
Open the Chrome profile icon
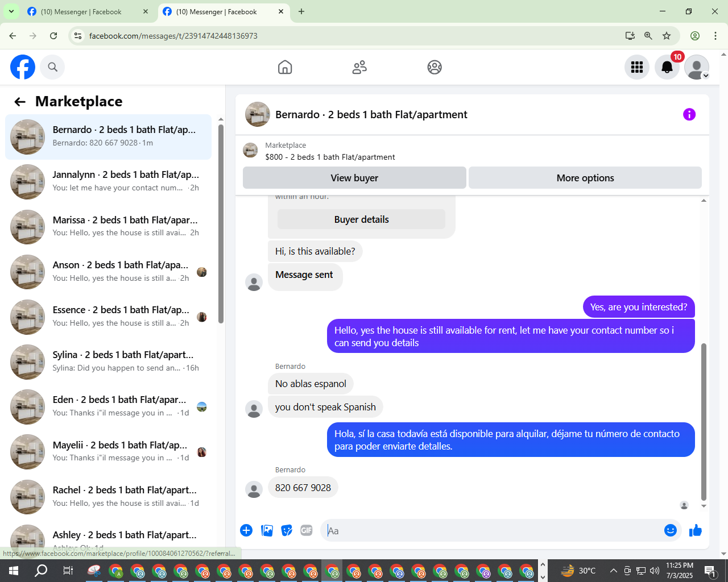point(695,36)
